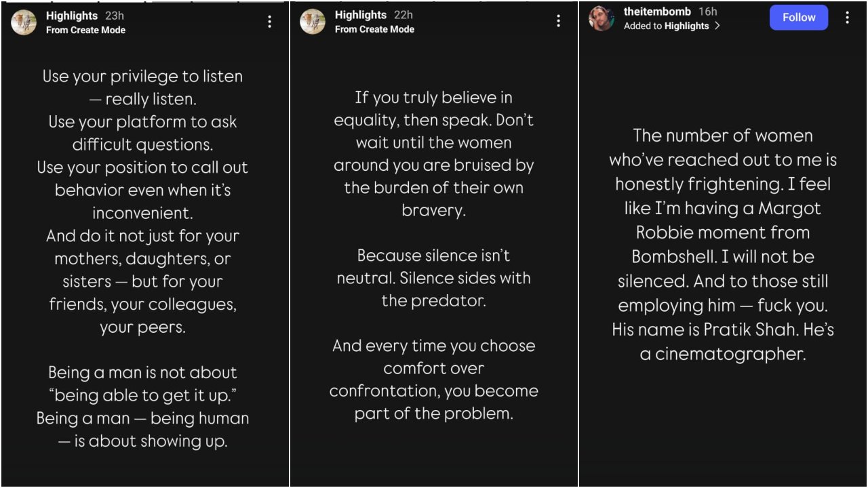
Task: Open three-dot options on the 22h story
Action: tap(558, 21)
